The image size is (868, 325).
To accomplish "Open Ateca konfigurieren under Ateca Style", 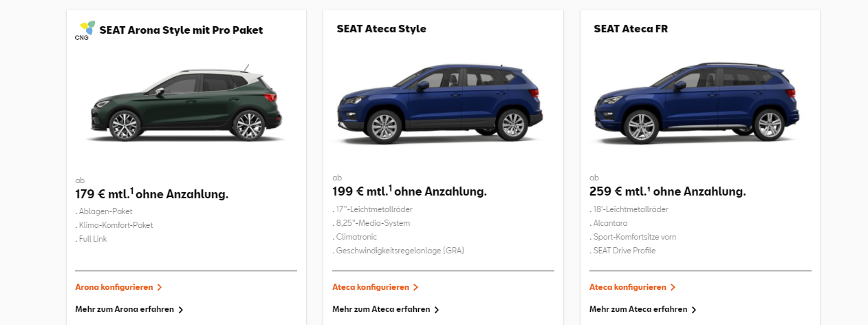I will [x=371, y=287].
